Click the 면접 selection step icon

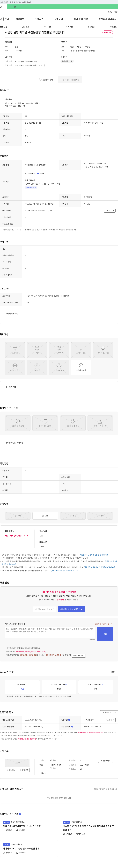(45, 516)
